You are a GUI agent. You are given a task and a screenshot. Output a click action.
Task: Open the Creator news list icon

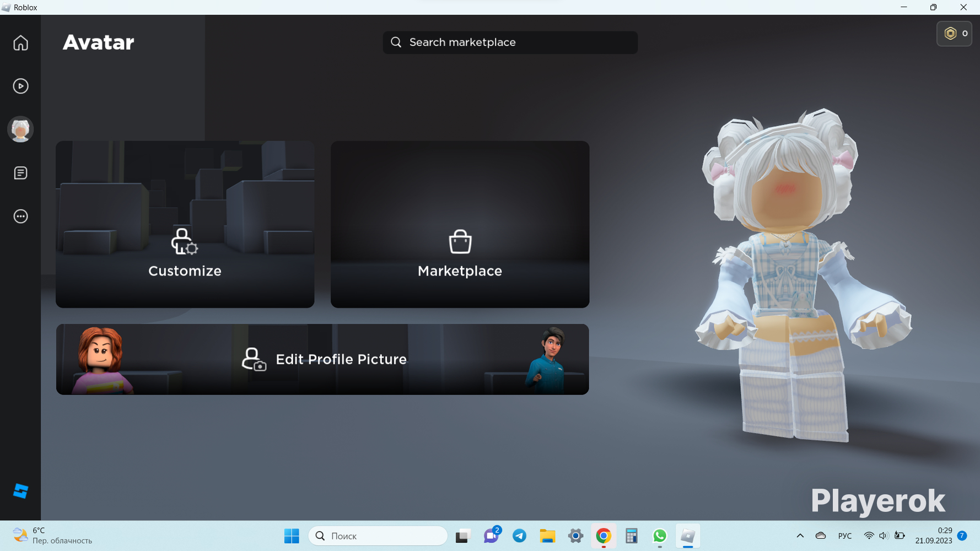point(20,173)
